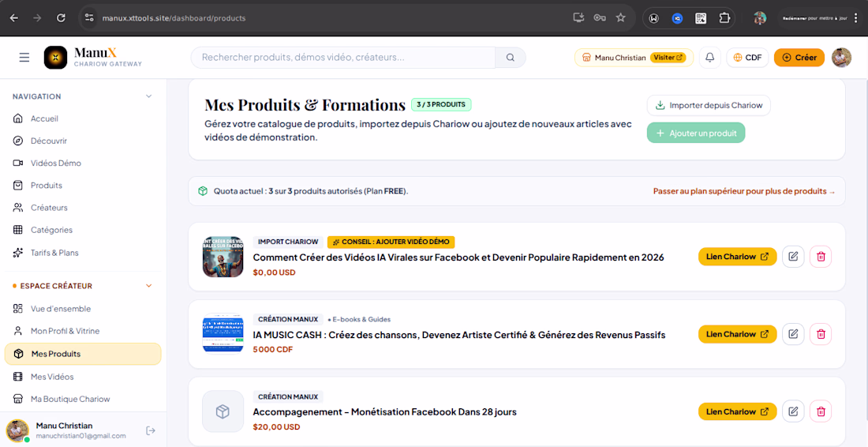Delete the IA MUSIC CASH product
This screenshot has height=447, width=868.
tap(821, 334)
